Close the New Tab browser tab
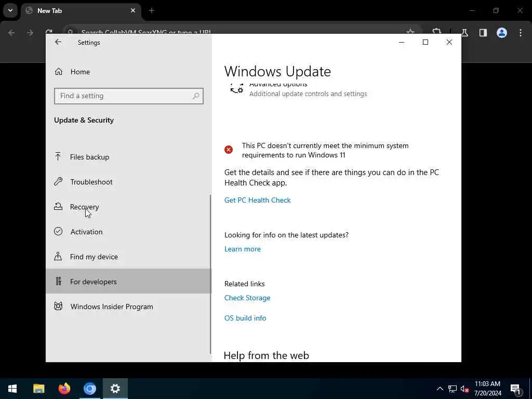Viewport: 532px width, 399px height. (133, 10)
